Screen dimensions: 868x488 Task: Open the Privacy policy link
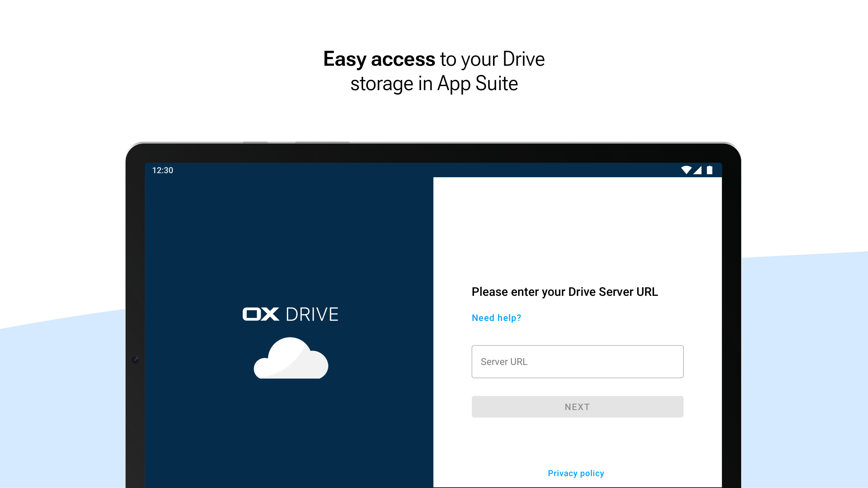click(x=576, y=473)
